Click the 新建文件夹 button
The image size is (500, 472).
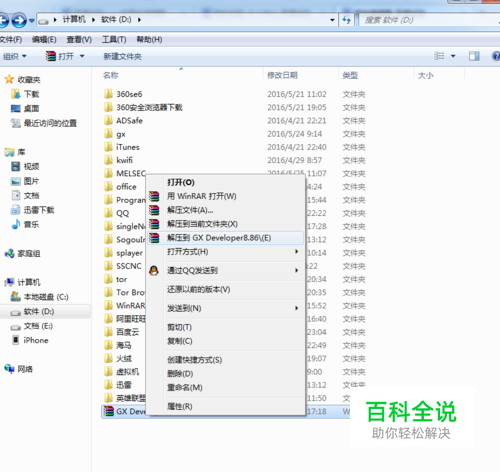point(122,56)
